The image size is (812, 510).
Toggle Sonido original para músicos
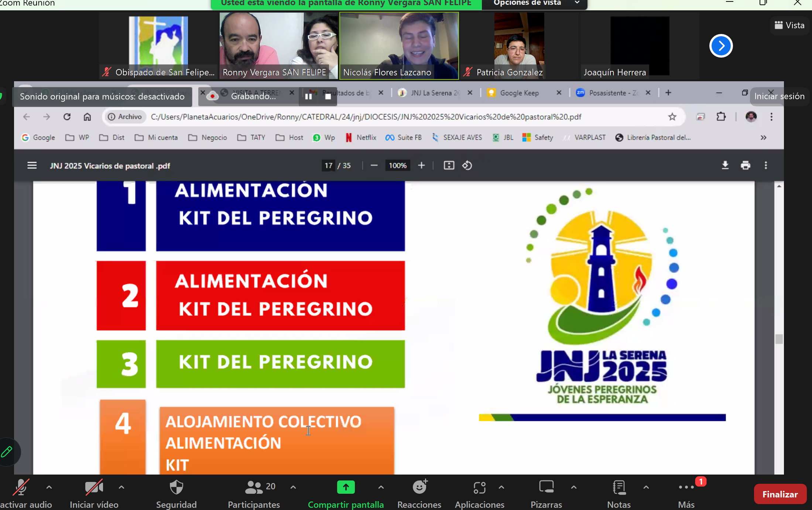point(102,96)
